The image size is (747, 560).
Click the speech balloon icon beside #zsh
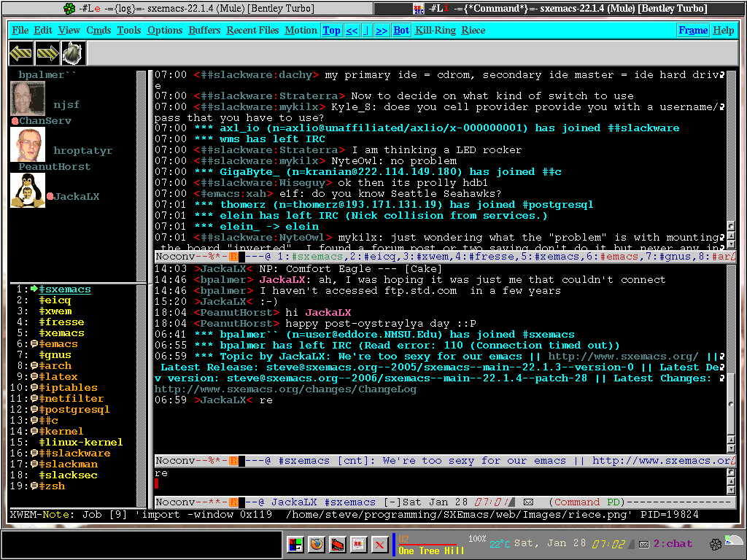tap(34, 486)
